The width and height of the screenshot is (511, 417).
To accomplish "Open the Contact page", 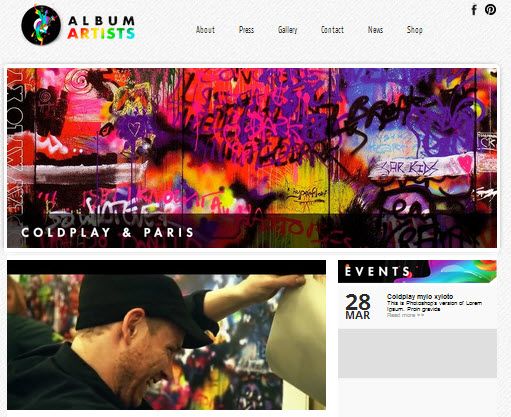I will click(332, 30).
